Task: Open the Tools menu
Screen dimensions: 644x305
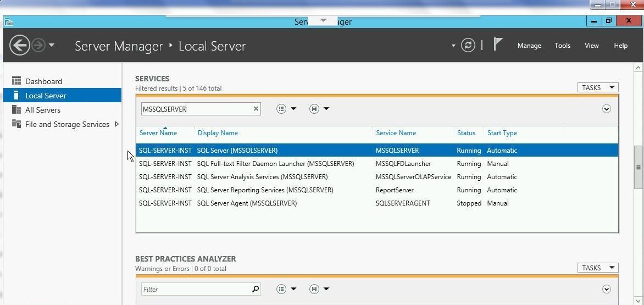Action: click(562, 46)
